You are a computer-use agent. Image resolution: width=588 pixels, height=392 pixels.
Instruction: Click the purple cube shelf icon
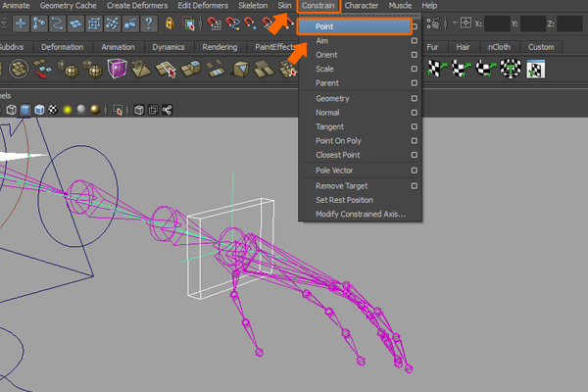point(117,69)
